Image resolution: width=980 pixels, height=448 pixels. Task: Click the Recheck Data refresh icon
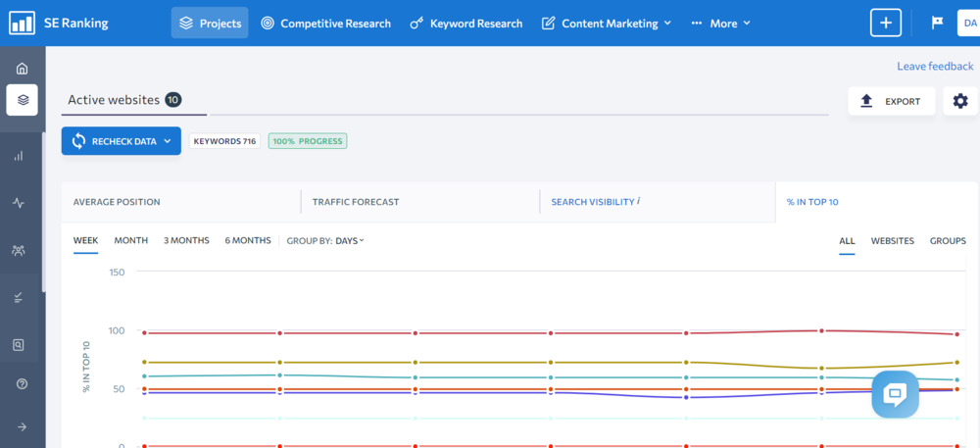tap(78, 141)
